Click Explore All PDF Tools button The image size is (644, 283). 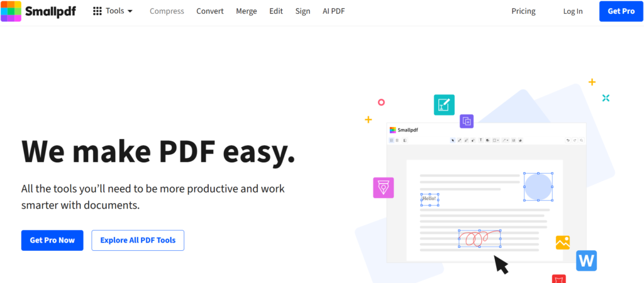(138, 240)
